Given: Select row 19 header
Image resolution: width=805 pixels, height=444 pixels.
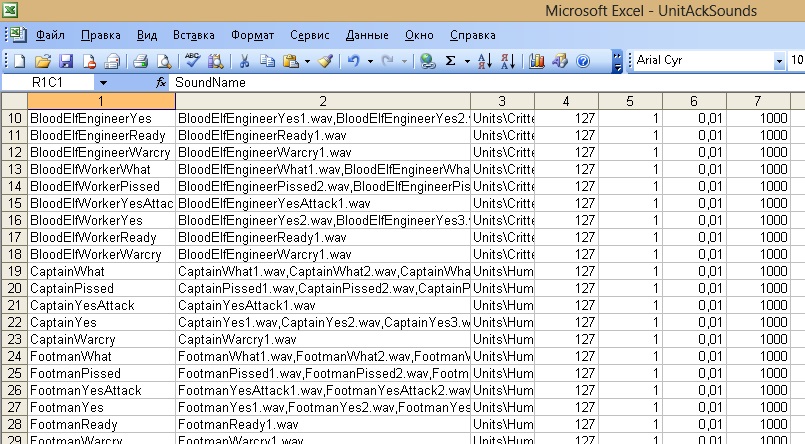Looking at the screenshot, I should [x=14, y=271].
